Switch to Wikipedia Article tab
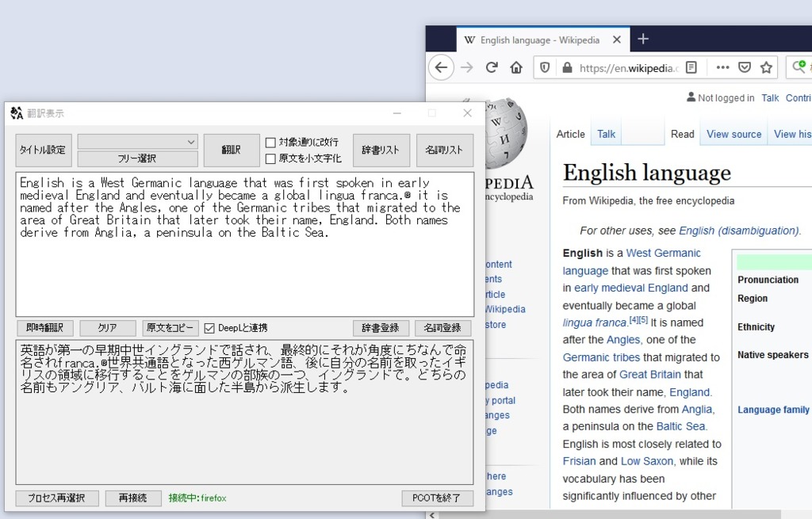 [571, 134]
